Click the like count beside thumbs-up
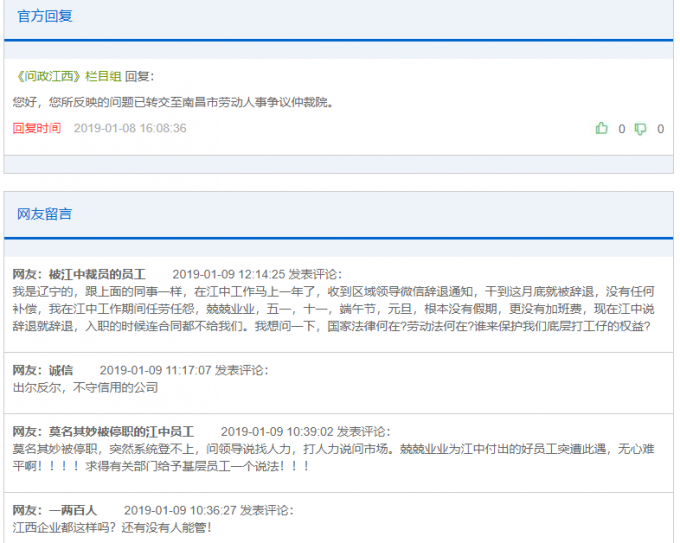Screen dimensions: 680x543 point(621,129)
